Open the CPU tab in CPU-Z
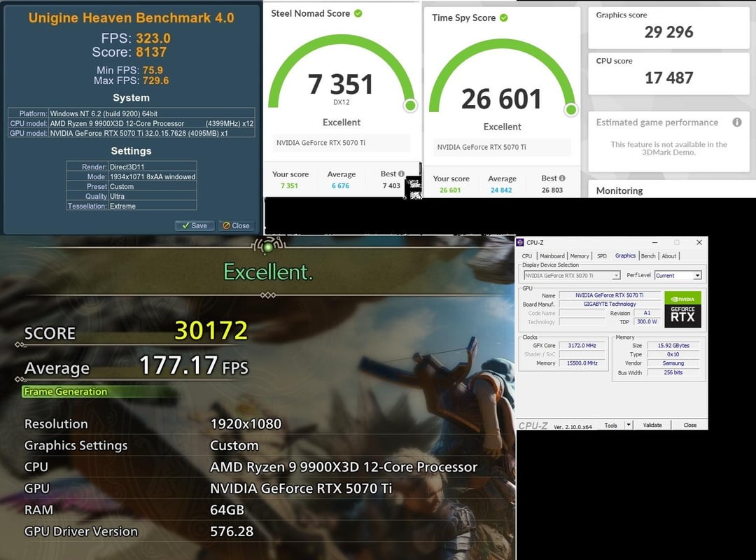Image resolution: width=756 pixels, height=560 pixels. click(x=527, y=256)
